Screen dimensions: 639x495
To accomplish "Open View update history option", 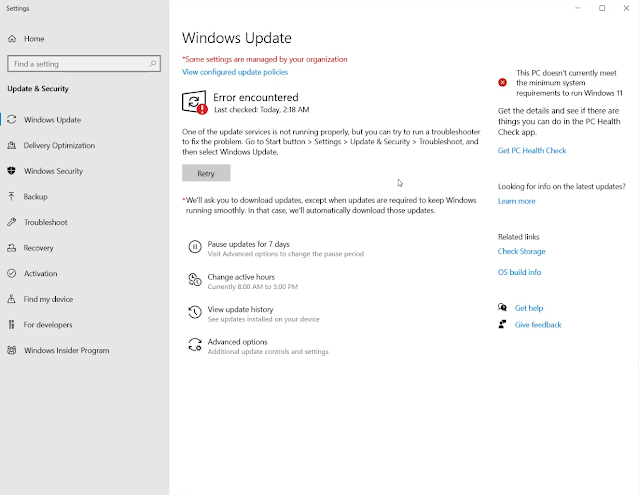I will [254, 314].
